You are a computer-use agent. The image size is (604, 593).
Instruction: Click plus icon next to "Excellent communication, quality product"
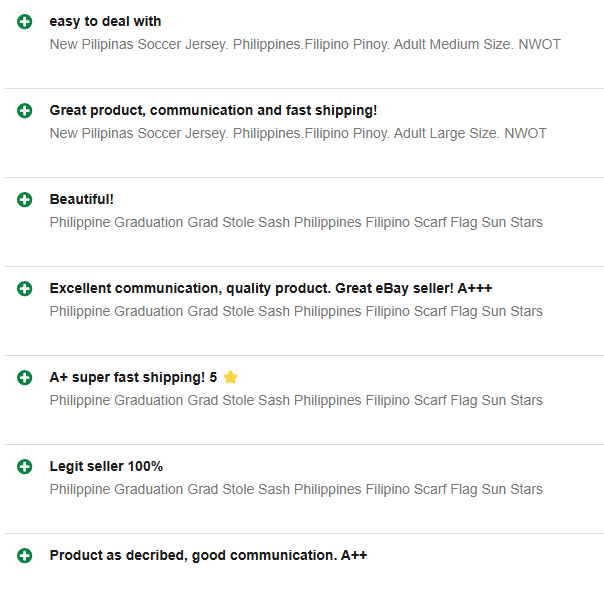click(x=25, y=289)
